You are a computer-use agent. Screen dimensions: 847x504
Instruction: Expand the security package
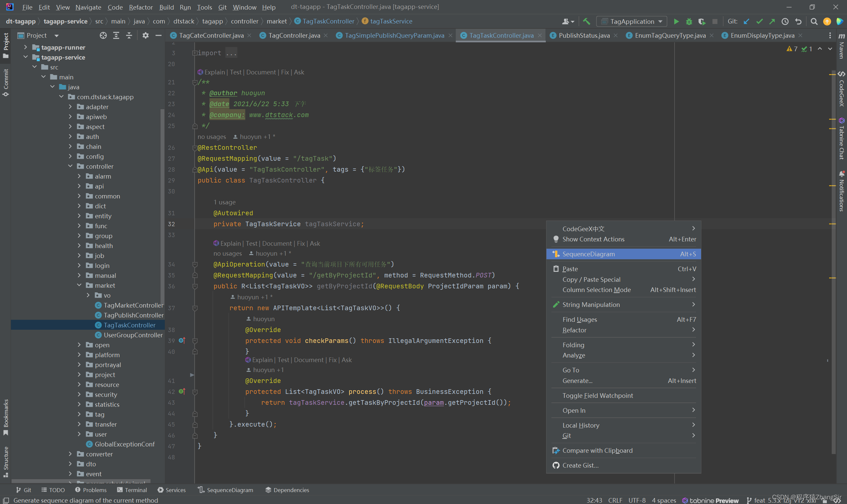(79, 394)
